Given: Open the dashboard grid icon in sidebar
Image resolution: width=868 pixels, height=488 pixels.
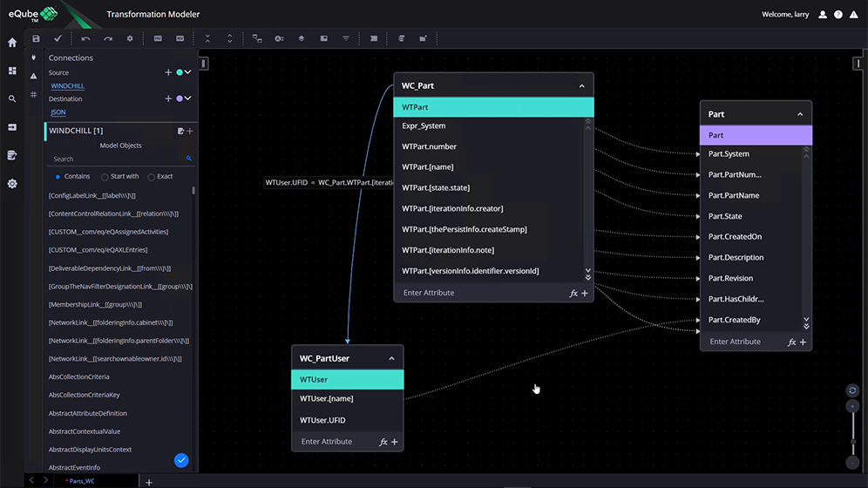Looking at the screenshot, I should pos(12,71).
